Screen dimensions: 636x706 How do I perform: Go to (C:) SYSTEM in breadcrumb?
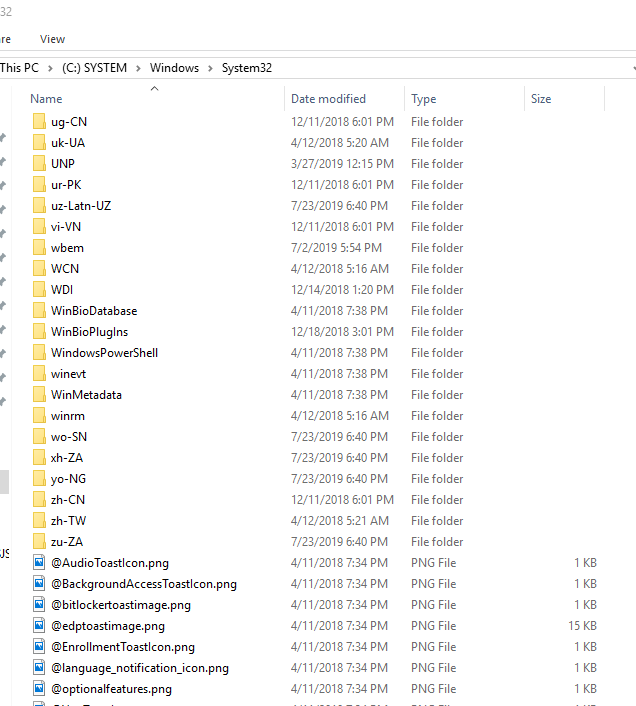pos(95,68)
